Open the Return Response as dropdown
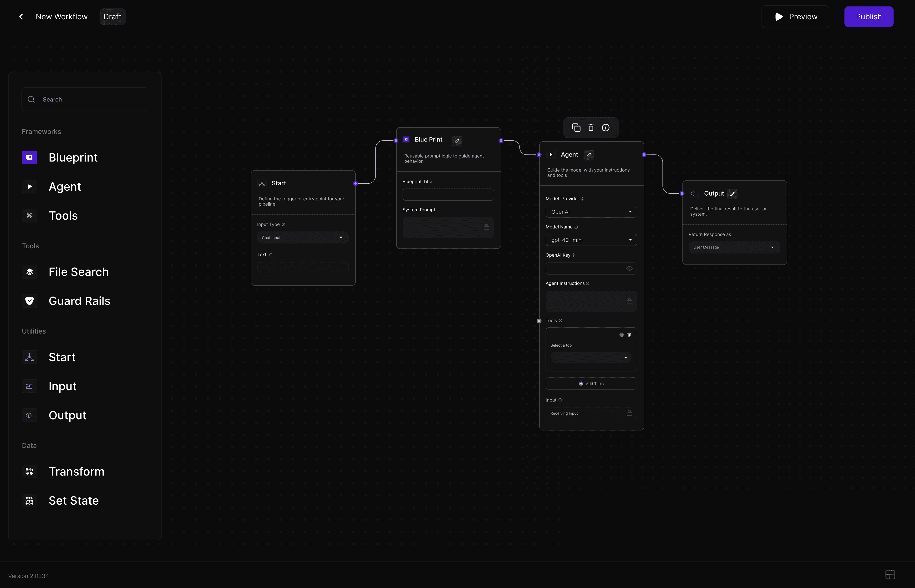The width and height of the screenshot is (915, 588). tap(734, 247)
